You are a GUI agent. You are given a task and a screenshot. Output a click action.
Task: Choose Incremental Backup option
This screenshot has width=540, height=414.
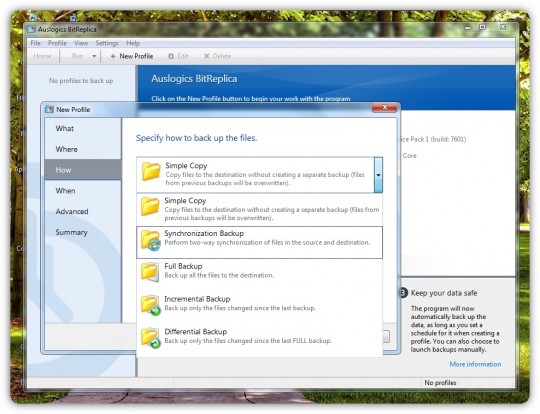pyautogui.click(x=259, y=308)
